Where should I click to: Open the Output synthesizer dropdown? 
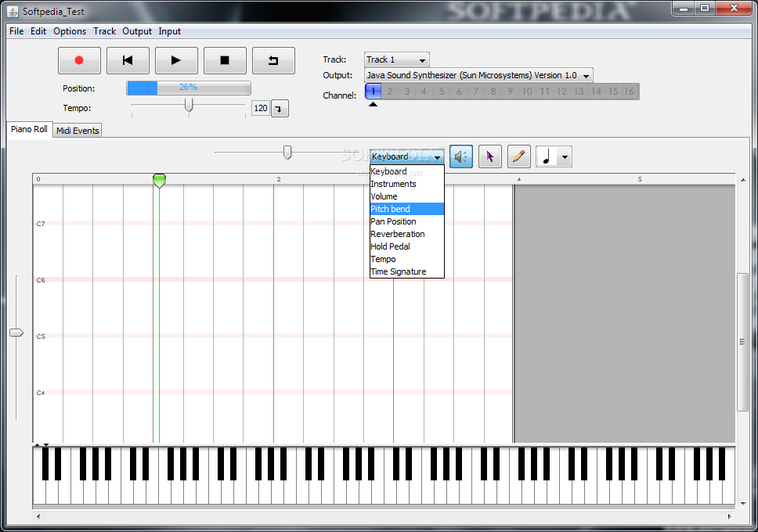[x=478, y=75]
